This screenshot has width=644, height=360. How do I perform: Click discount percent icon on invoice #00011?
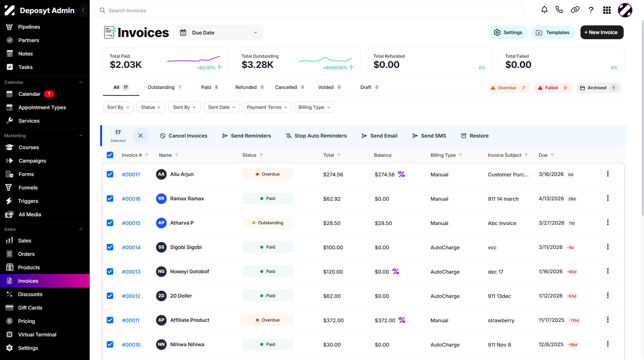(x=402, y=320)
